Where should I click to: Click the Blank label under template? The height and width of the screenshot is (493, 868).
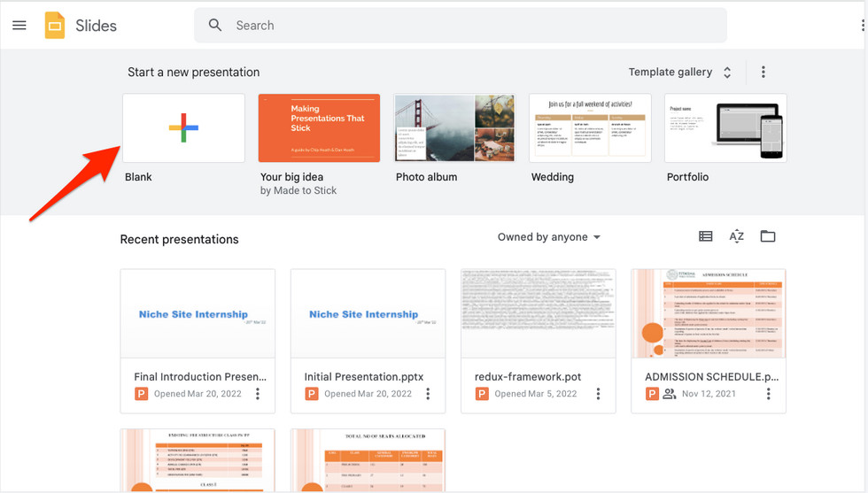pos(138,177)
